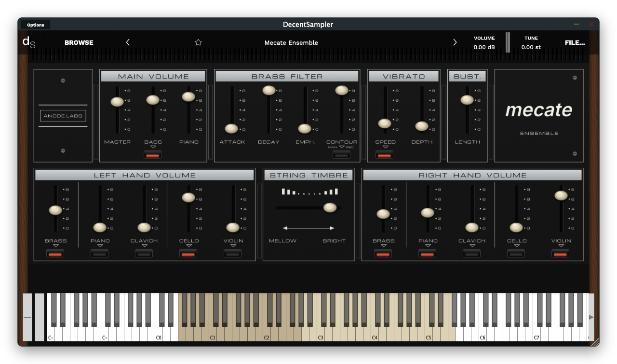
Task: Open the Options menu
Action: coord(36,25)
